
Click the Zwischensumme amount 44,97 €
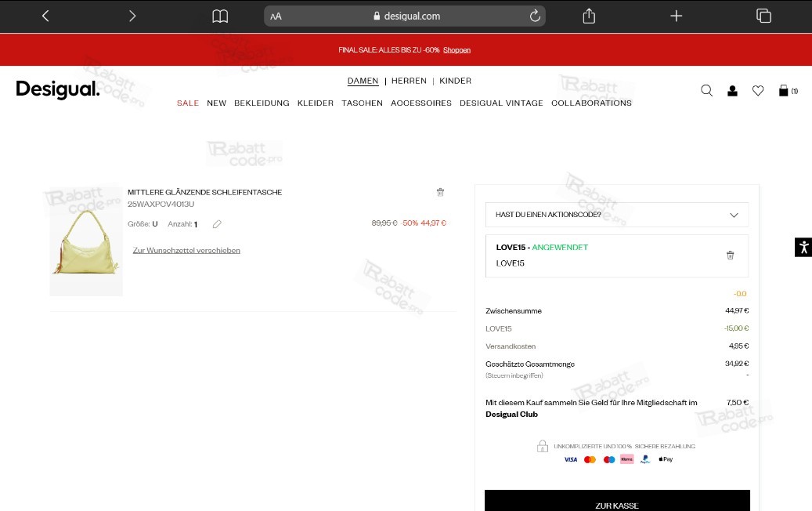737,310
